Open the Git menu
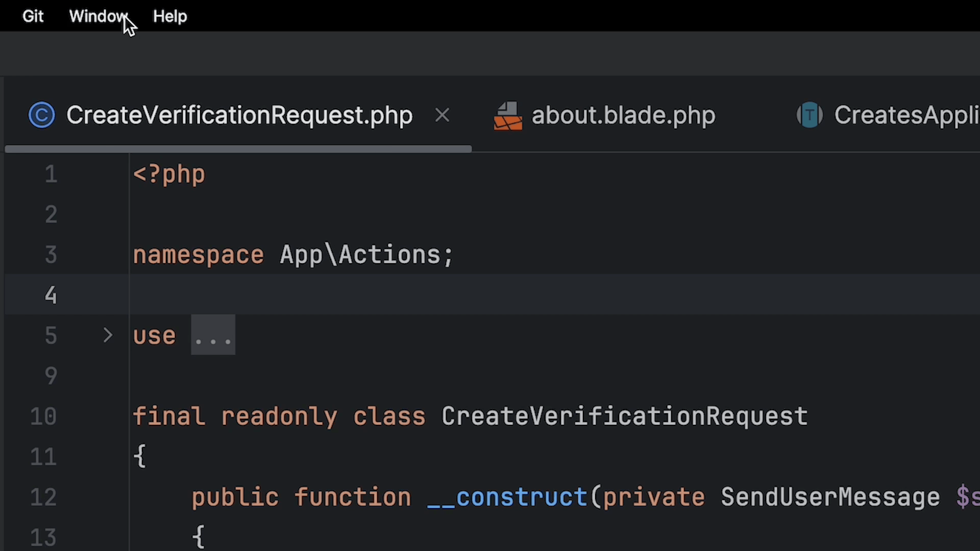This screenshot has width=980, height=551. tap(33, 16)
